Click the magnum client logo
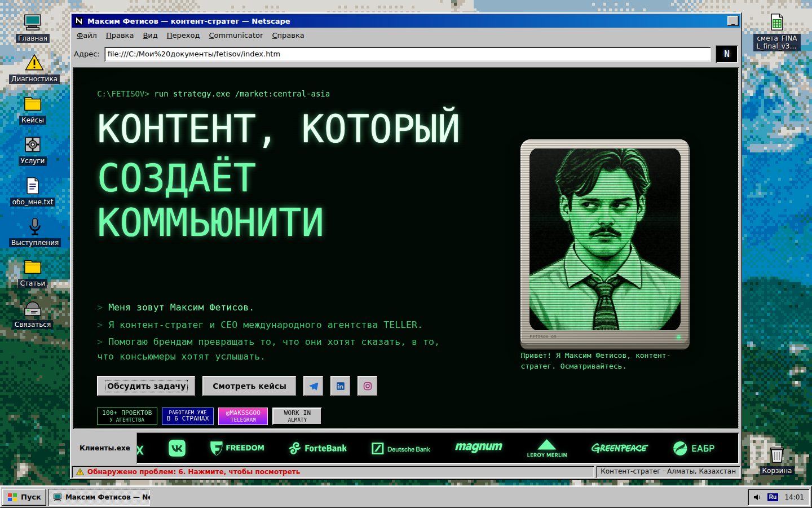 click(x=479, y=447)
